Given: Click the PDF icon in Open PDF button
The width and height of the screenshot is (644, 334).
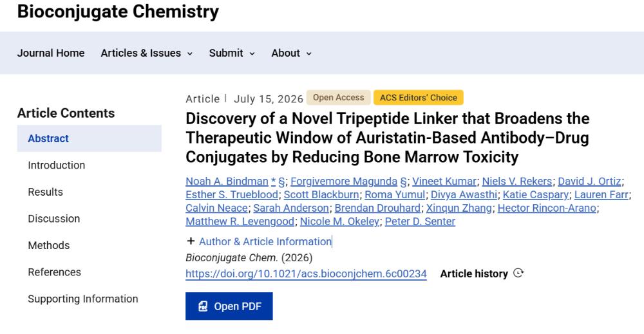Looking at the screenshot, I should (203, 306).
